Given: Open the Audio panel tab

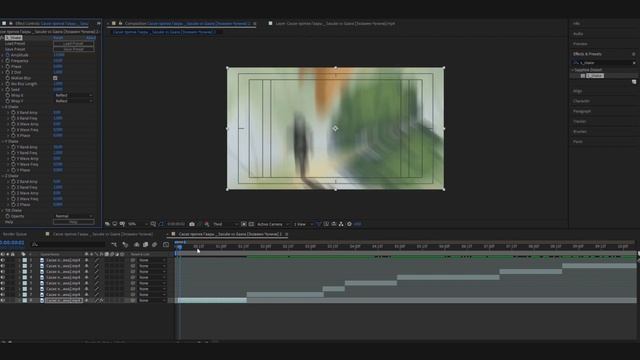Looking at the screenshot, I should tap(578, 34).
